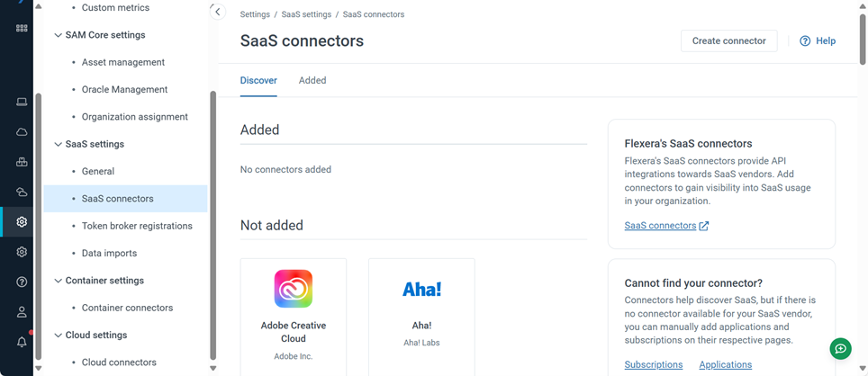
Task: Click the laptop IT assets rail icon
Action: 22,102
